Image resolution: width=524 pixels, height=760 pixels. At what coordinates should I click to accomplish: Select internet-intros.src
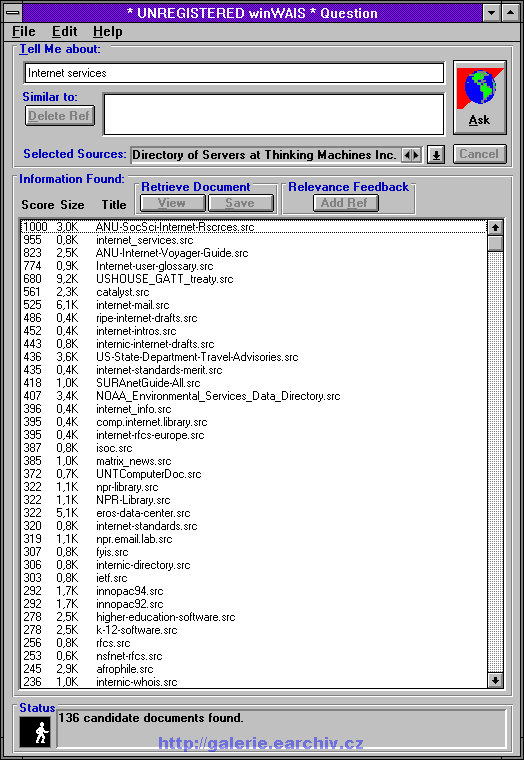click(x=254, y=331)
